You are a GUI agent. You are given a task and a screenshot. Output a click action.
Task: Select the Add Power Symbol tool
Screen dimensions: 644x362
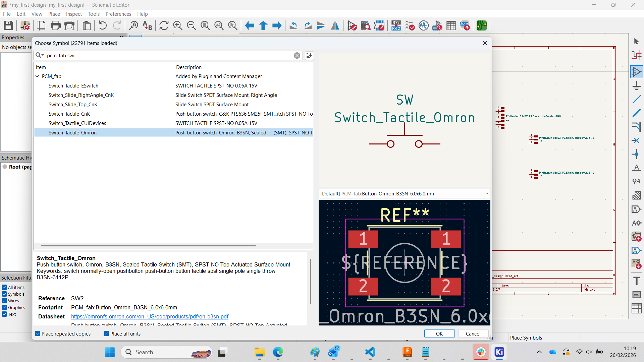[636, 86]
